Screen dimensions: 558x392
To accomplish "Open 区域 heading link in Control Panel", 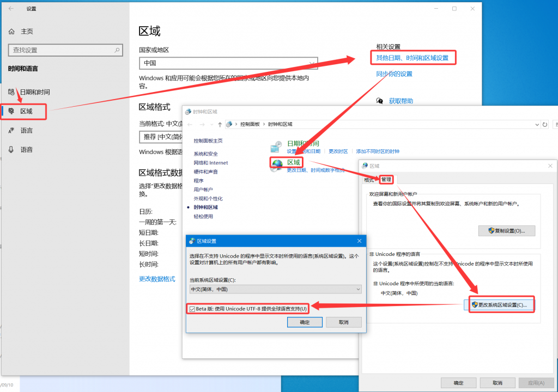I will point(294,162).
